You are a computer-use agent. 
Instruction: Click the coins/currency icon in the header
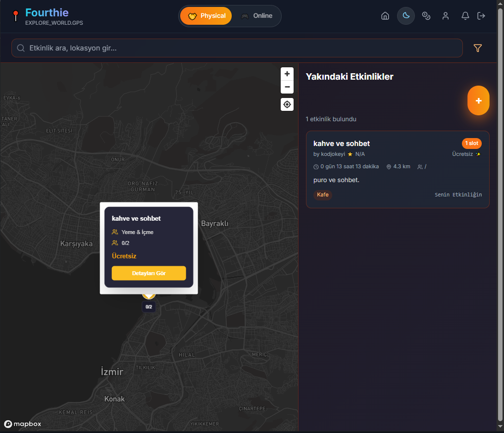426,15
